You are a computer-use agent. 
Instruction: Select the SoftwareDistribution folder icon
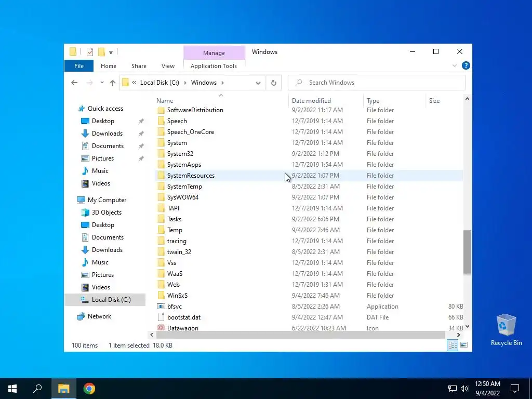(x=161, y=110)
